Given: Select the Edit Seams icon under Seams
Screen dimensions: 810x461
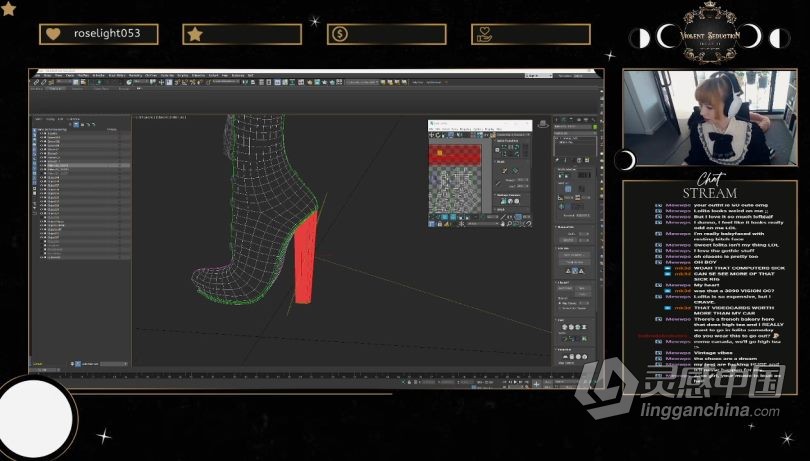Looking at the screenshot, I should point(566,339).
